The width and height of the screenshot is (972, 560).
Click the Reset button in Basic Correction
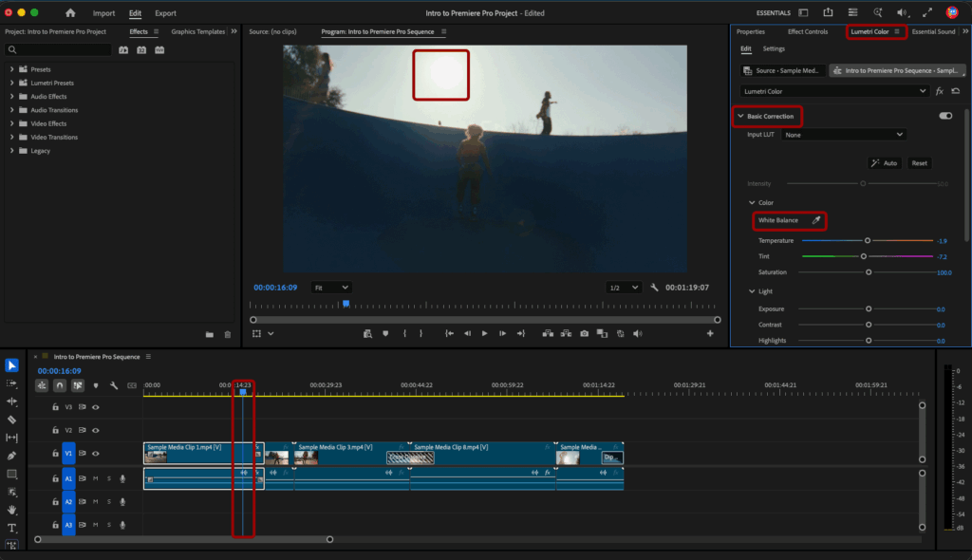tap(919, 163)
